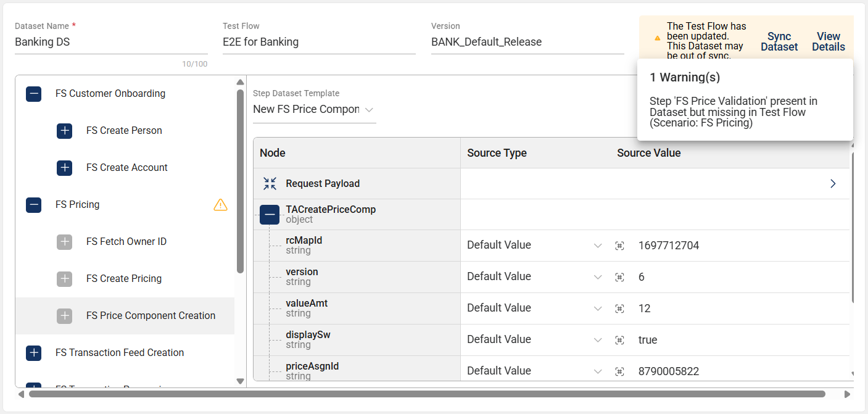Click the View Details link
This screenshot has width=868, height=414.
click(828, 42)
